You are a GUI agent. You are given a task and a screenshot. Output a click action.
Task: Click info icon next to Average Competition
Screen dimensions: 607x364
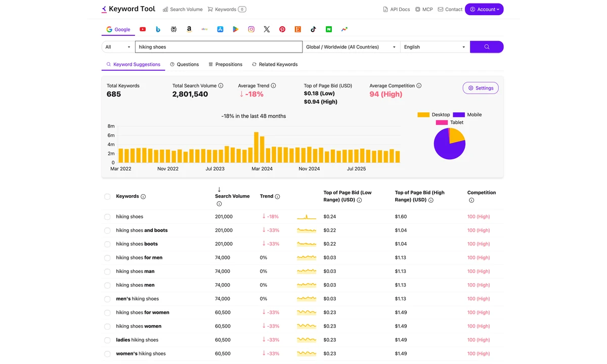[419, 85]
